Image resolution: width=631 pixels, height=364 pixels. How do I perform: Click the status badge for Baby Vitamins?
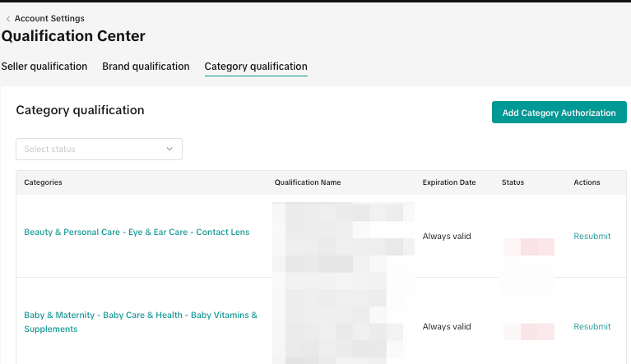pos(529,331)
